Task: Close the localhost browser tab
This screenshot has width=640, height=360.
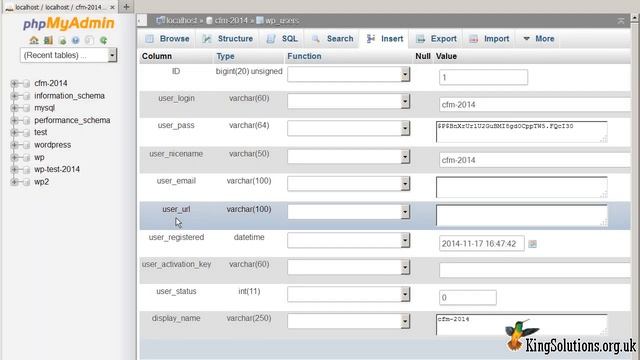Action: (x=112, y=7)
